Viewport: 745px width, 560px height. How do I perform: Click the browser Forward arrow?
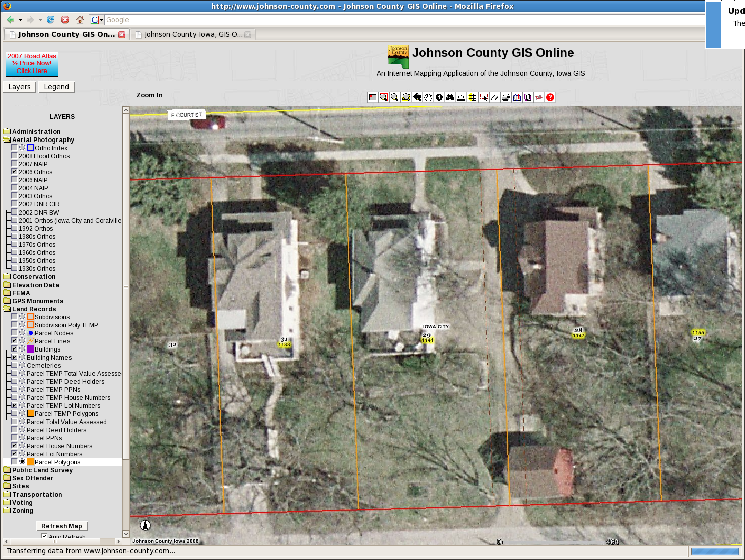pos(30,20)
